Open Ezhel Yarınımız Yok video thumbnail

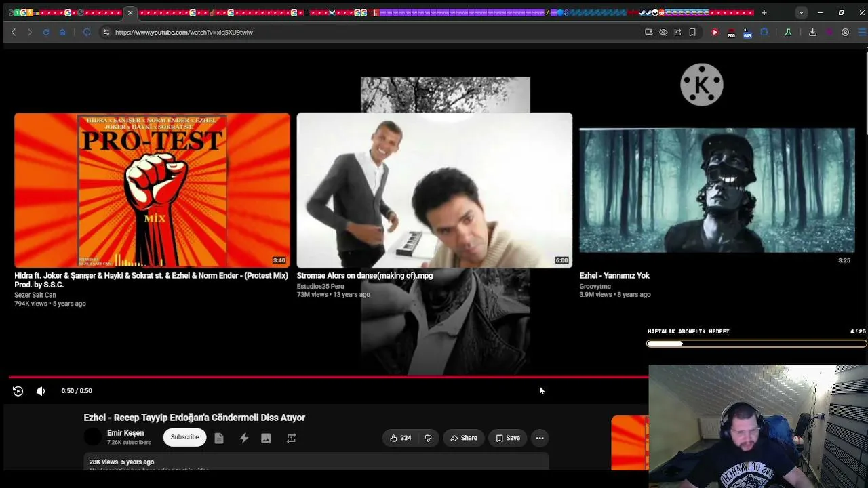click(x=717, y=190)
